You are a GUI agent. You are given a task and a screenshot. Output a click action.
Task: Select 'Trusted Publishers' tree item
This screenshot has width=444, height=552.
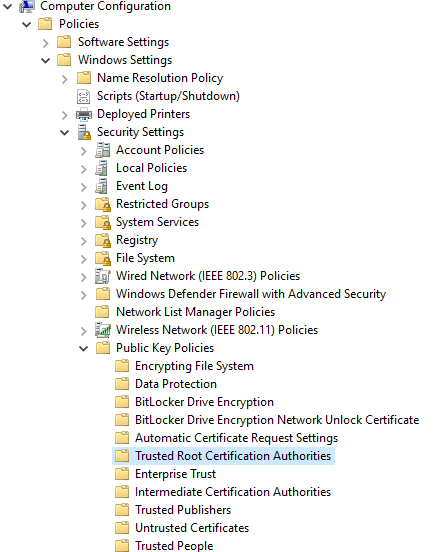click(x=183, y=510)
